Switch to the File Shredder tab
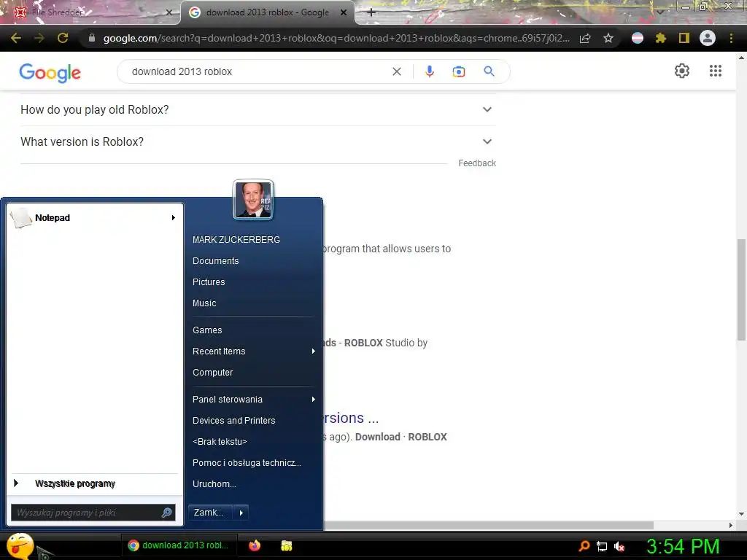This screenshot has width=747, height=560. (90, 12)
